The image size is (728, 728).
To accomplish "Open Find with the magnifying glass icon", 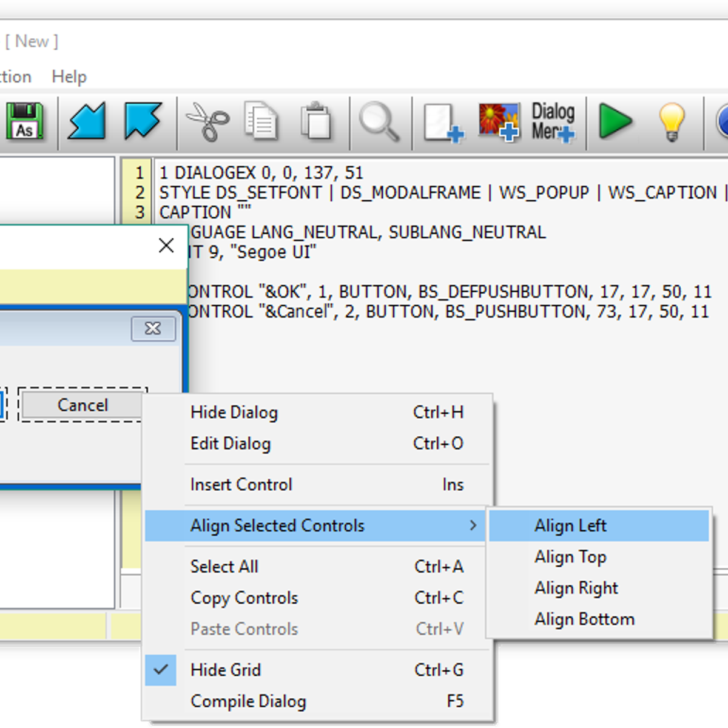I will (x=379, y=122).
